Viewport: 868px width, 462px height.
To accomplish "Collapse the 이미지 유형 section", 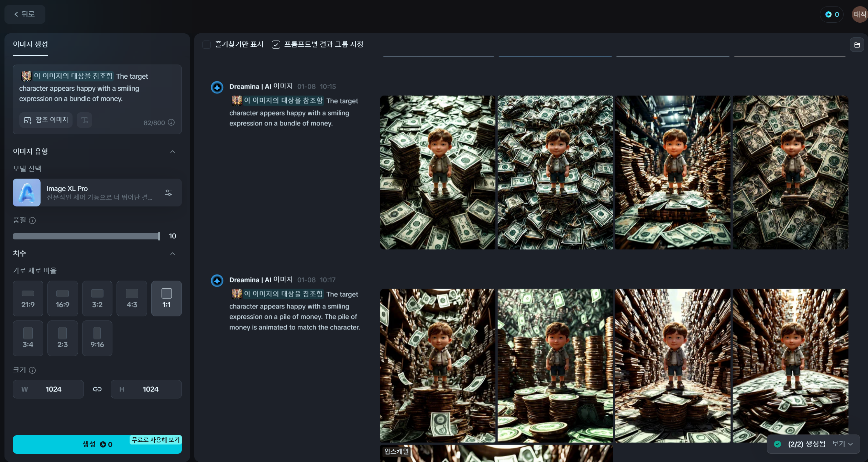I will pyautogui.click(x=173, y=151).
